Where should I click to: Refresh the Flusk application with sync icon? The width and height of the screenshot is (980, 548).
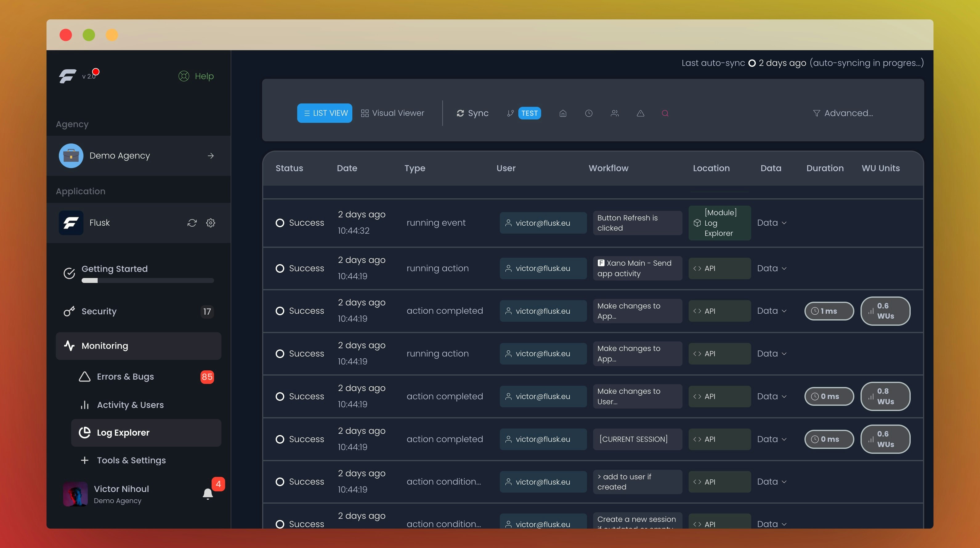pyautogui.click(x=192, y=223)
